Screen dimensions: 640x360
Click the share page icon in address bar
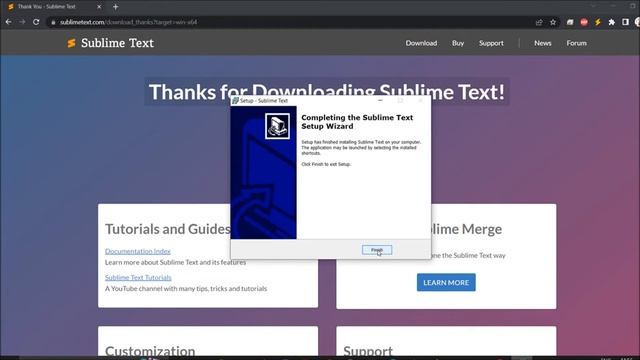pyautogui.click(x=539, y=22)
